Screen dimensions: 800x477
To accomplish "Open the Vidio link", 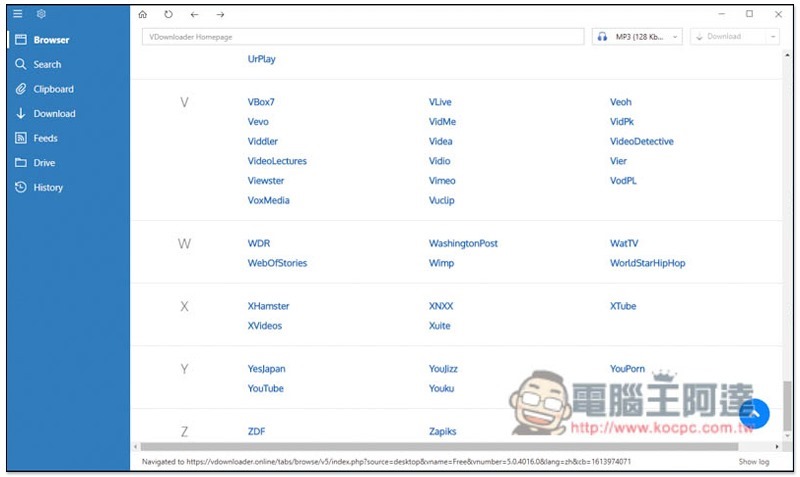I will (x=439, y=161).
